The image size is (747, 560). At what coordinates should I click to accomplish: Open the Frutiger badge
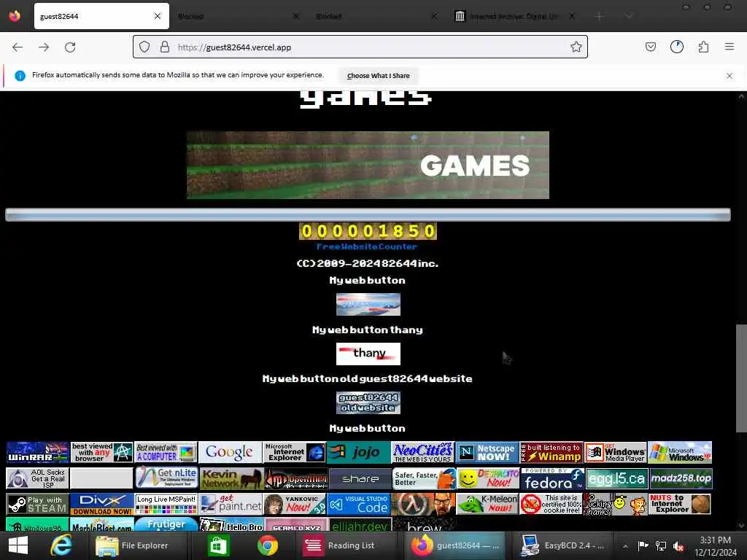(166, 525)
